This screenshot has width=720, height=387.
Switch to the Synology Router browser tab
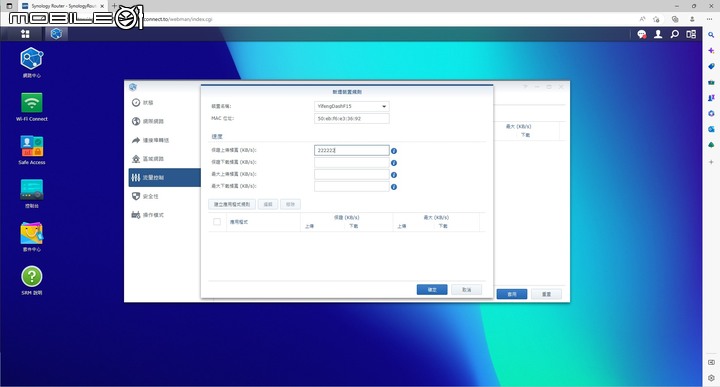pos(63,6)
